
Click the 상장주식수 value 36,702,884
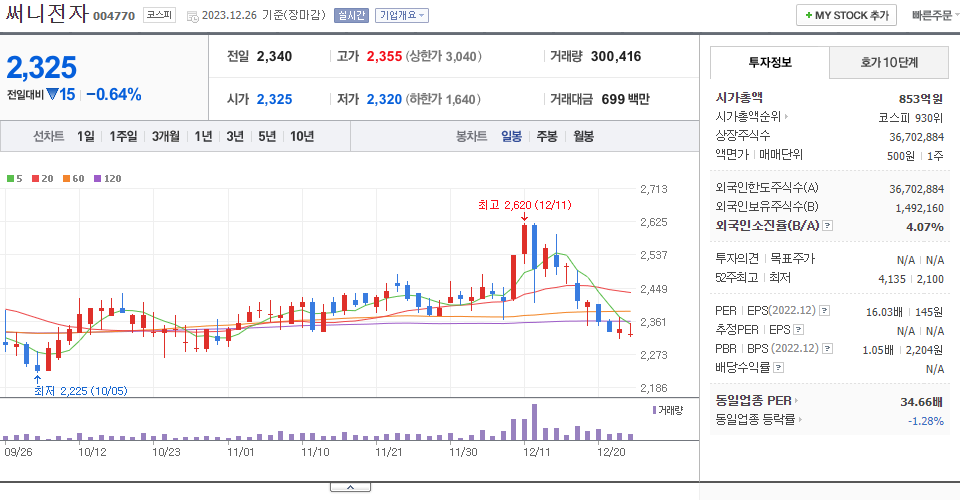tap(917, 137)
